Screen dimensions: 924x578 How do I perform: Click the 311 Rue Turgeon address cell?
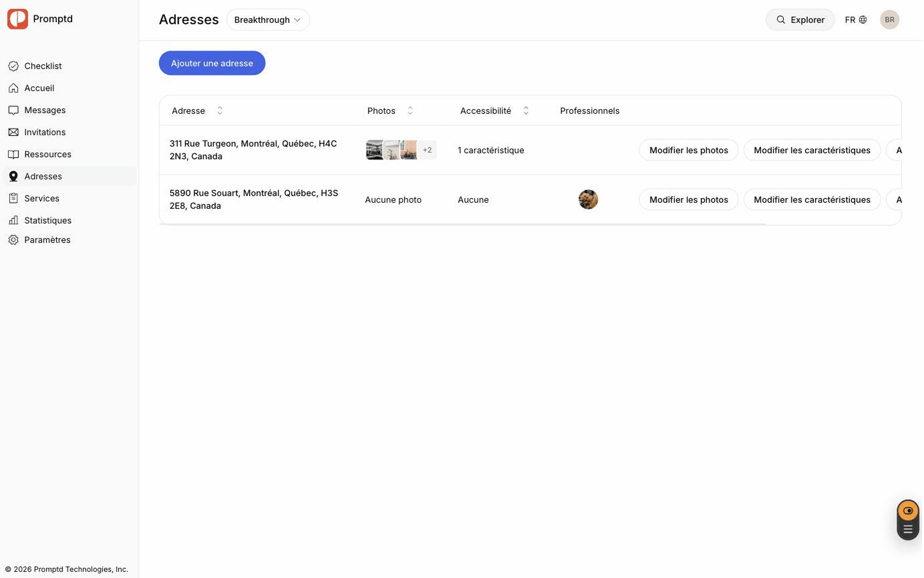[254, 150]
